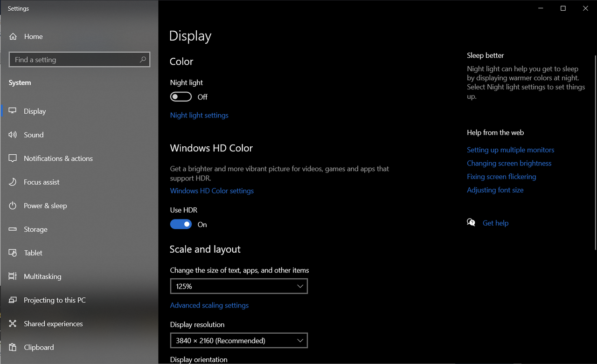Navigate to Storage settings
The width and height of the screenshot is (597, 364).
(x=79, y=229)
